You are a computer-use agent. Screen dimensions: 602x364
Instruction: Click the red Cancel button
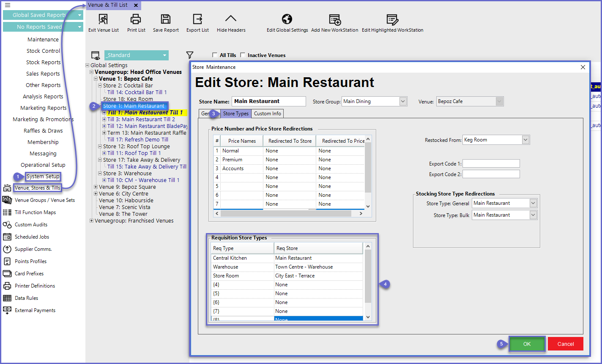(x=565, y=344)
